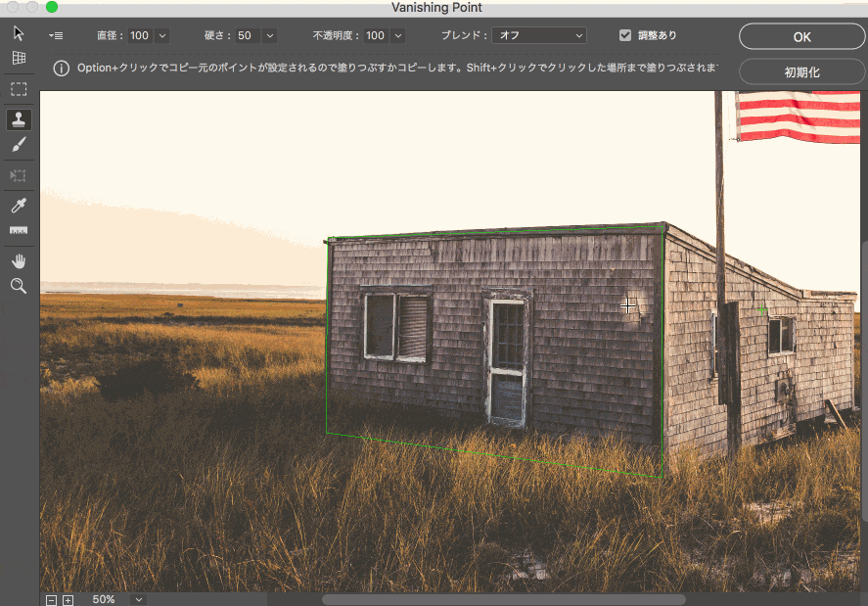This screenshot has width=868, height=606.
Task: Open the ブレンド dropdown set to オフ
Action: point(539,35)
